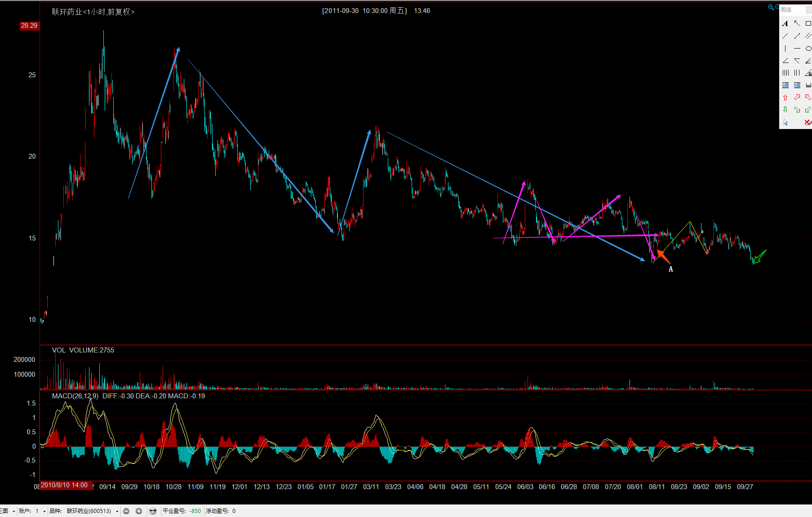Select the horizontal line tool
The height and width of the screenshot is (517, 812).
pyautogui.click(x=797, y=49)
